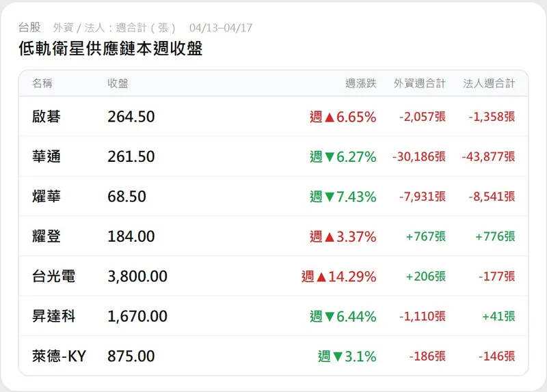547x392 pixels.
Task: Click institutional total +776張
Action: (x=495, y=236)
